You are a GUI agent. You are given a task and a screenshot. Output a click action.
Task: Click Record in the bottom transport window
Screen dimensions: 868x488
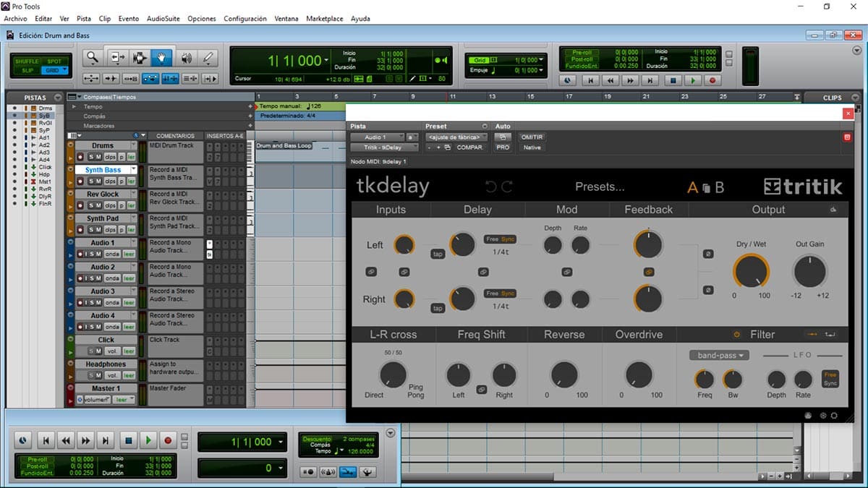(168, 440)
